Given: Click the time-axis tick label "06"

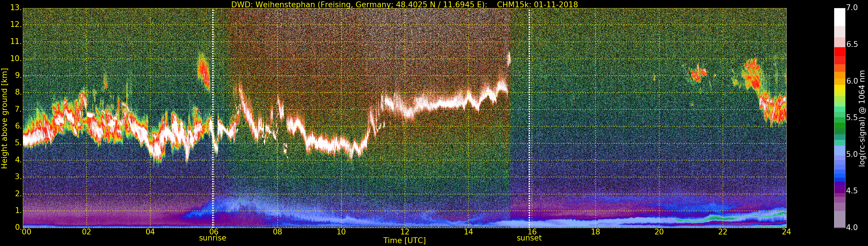Looking at the screenshot, I should [214, 232].
